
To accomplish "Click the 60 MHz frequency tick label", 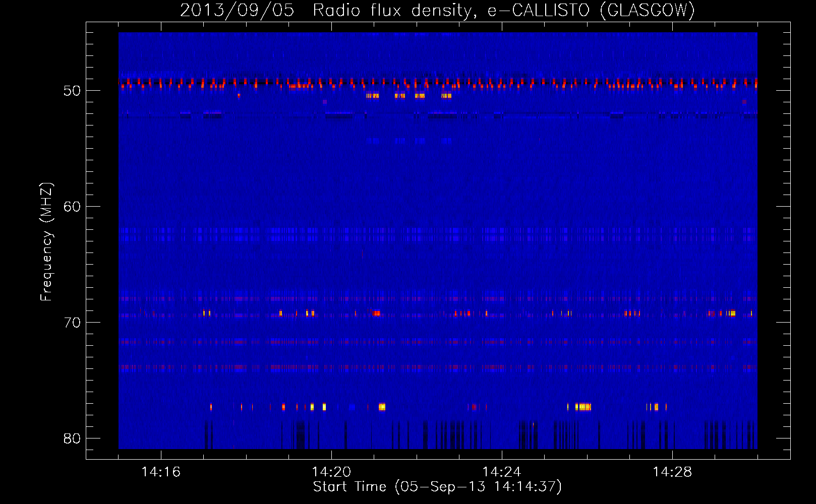I will click(x=72, y=207).
